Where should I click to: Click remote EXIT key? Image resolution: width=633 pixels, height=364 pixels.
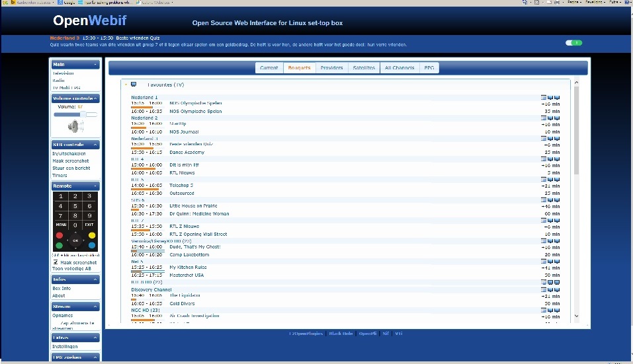[x=89, y=225]
